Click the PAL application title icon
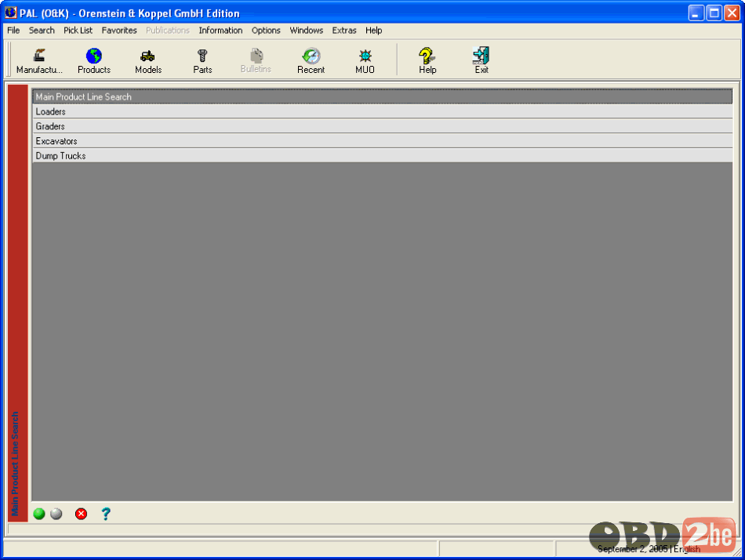 click(x=10, y=13)
